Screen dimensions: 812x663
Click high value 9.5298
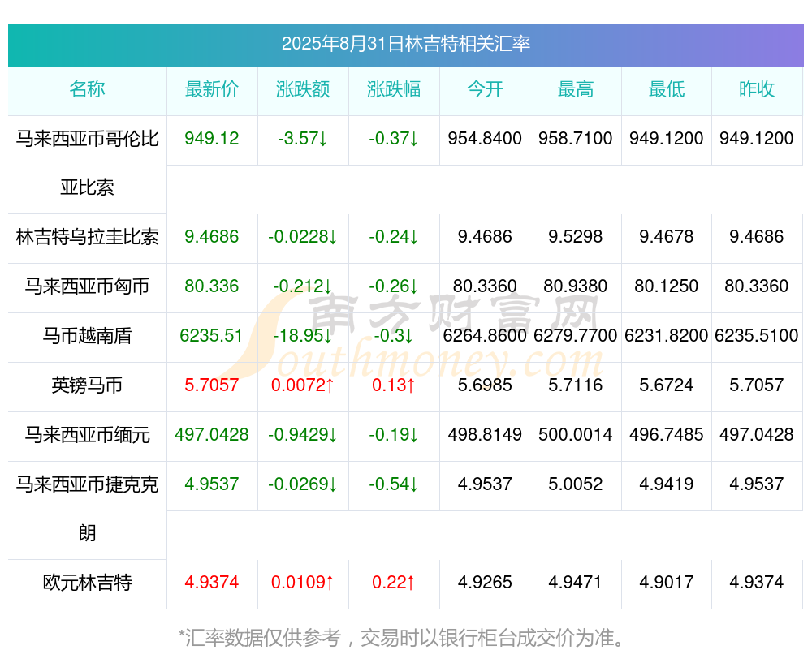[576, 237]
